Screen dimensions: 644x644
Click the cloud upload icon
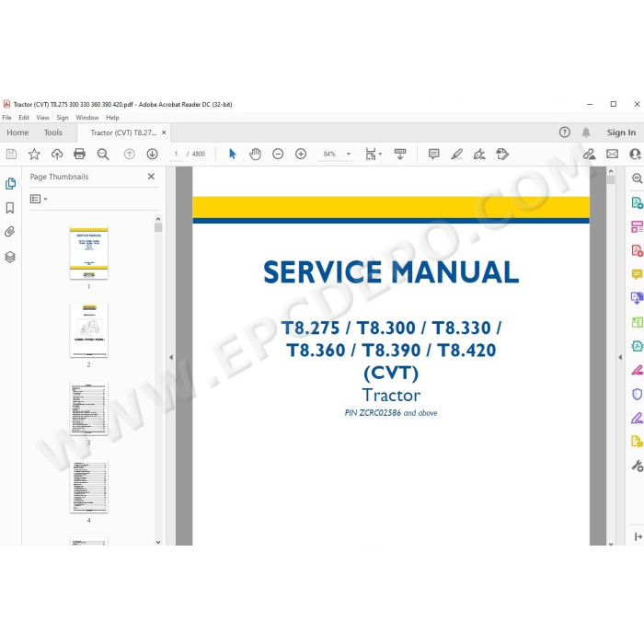[57, 154]
